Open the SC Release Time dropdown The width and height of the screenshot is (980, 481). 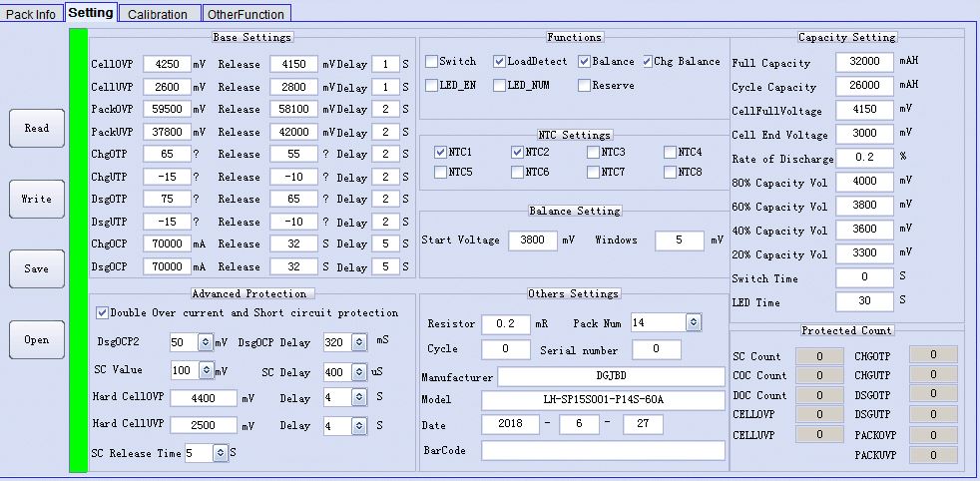click(x=220, y=453)
